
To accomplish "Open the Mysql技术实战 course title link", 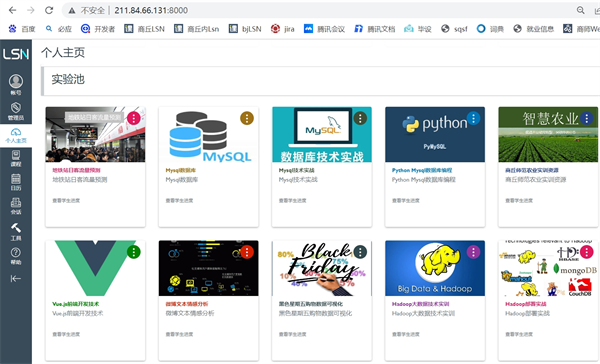I will pyautogui.click(x=297, y=170).
